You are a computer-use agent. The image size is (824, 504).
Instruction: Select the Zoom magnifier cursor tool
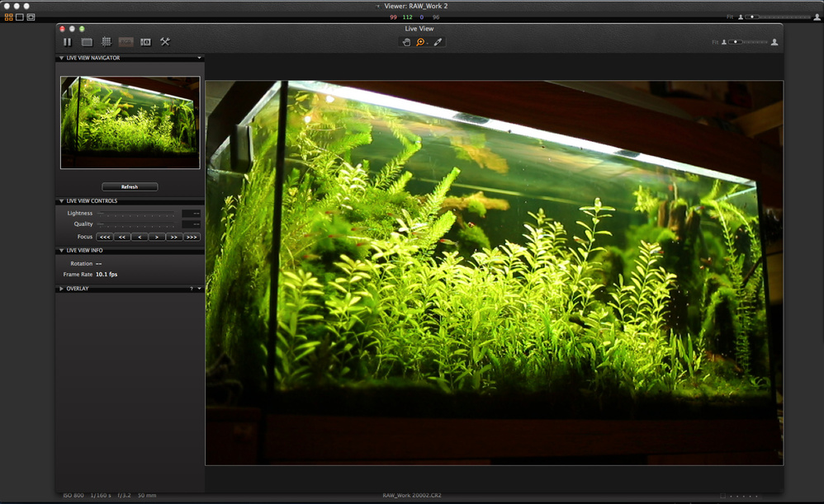pyautogui.click(x=420, y=42)
